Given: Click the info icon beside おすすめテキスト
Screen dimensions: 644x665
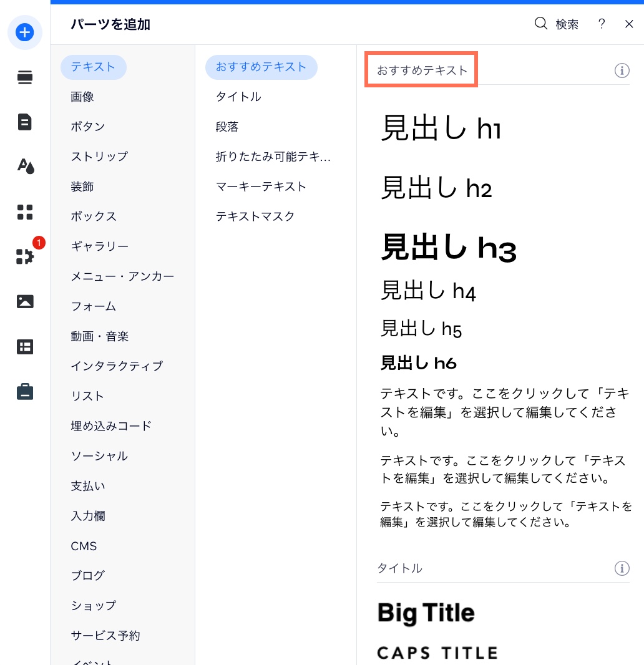Looking at the screenshot, I should 622,70.
